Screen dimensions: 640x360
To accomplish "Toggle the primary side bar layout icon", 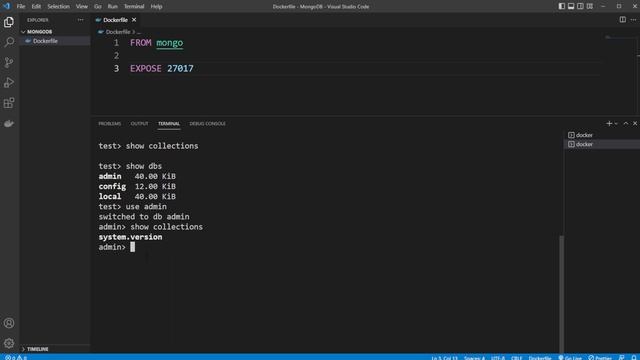I will (x=562, y=6).
